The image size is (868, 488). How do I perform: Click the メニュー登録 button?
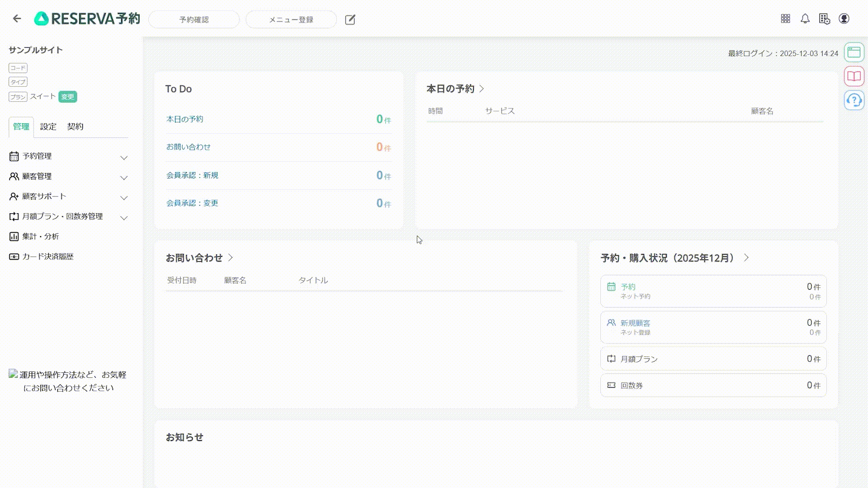291,19
